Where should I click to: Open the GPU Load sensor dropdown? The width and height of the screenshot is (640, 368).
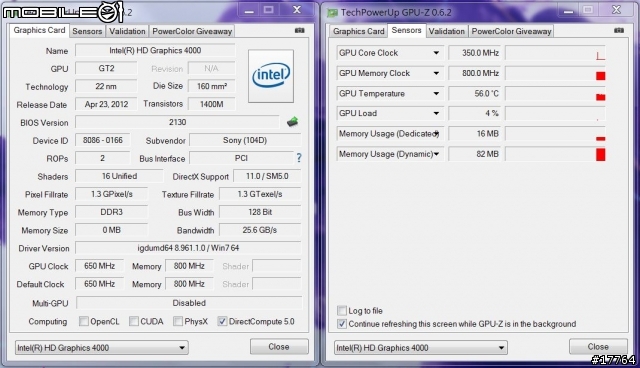point(436,113)
